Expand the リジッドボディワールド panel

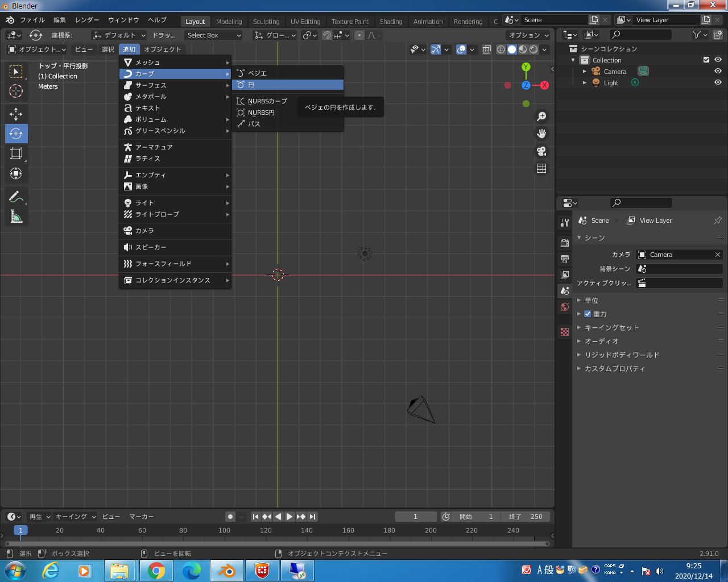[x=622, y=355]
